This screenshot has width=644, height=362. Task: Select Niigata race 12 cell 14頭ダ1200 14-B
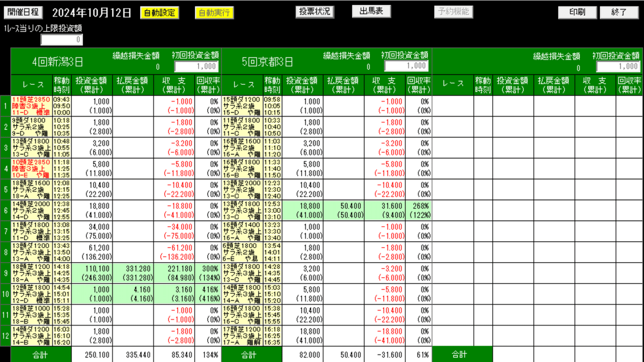(x=31, y=336)
